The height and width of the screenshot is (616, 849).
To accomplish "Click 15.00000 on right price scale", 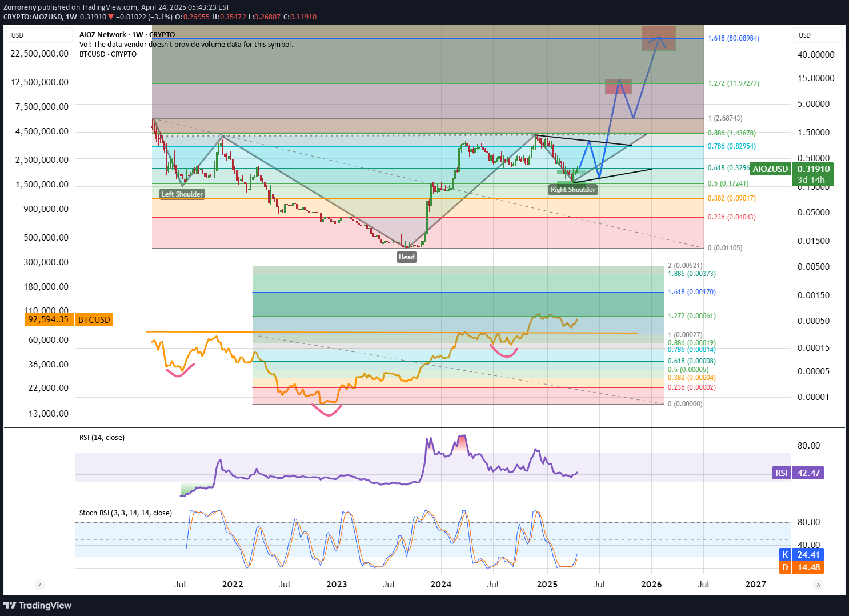I will coord(816,78).
